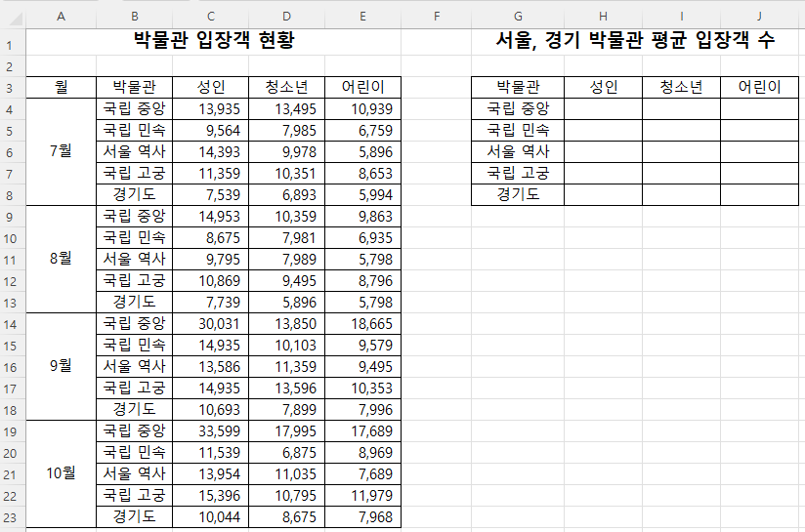
Task: Click the 박물관 header in column B
Action: (x=134, y=87)
